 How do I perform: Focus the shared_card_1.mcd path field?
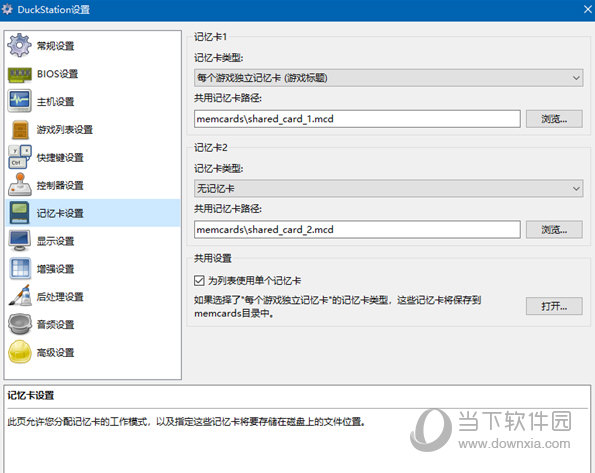click(357, 119)
